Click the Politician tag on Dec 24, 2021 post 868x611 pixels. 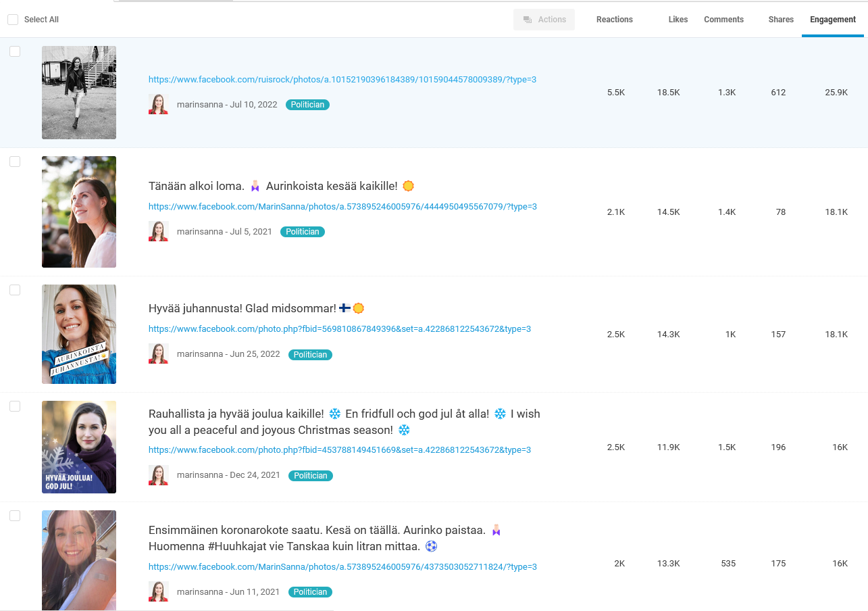pos(310,476)
